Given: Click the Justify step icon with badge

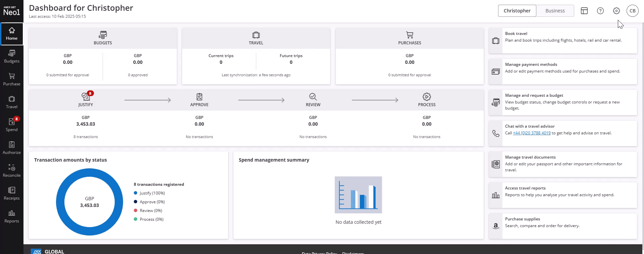Looking at the screenshot, I should coord(86,97).
